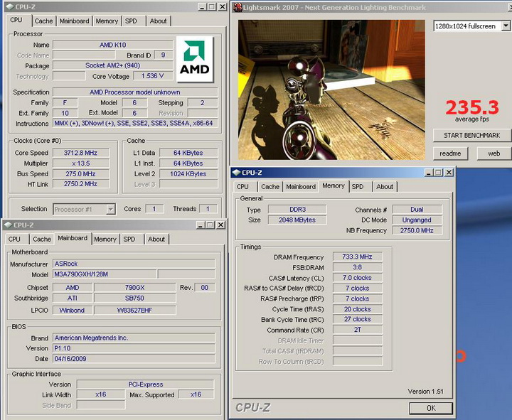512x420 pixels.
Task: Select the active Memory tab above General group
Action: pyautogui.click(x=334, y=185)
